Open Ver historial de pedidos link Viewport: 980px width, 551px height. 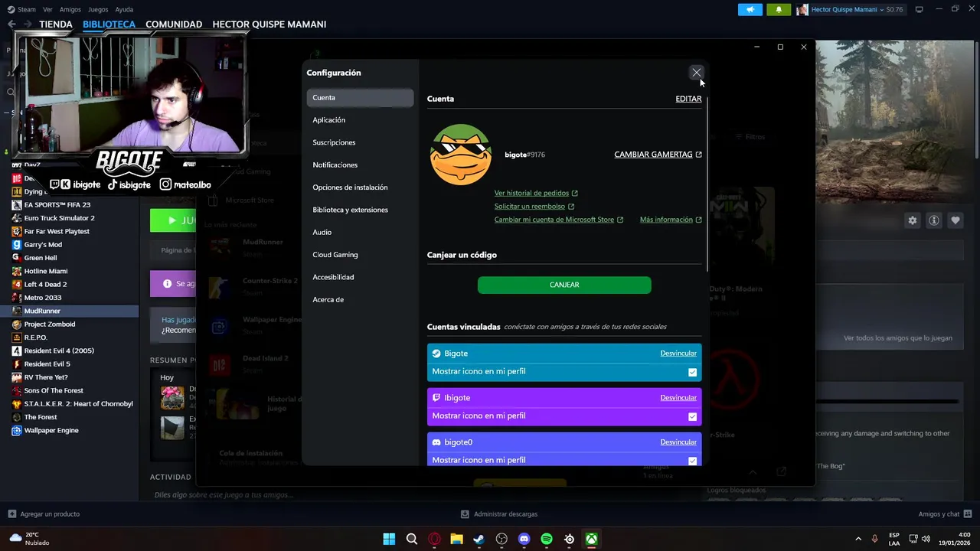(x=536, y=193)
